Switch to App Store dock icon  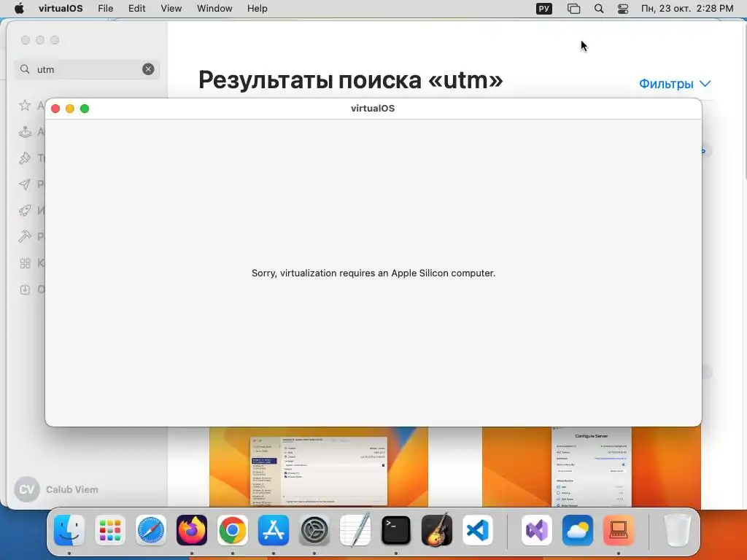click(274, 530)
